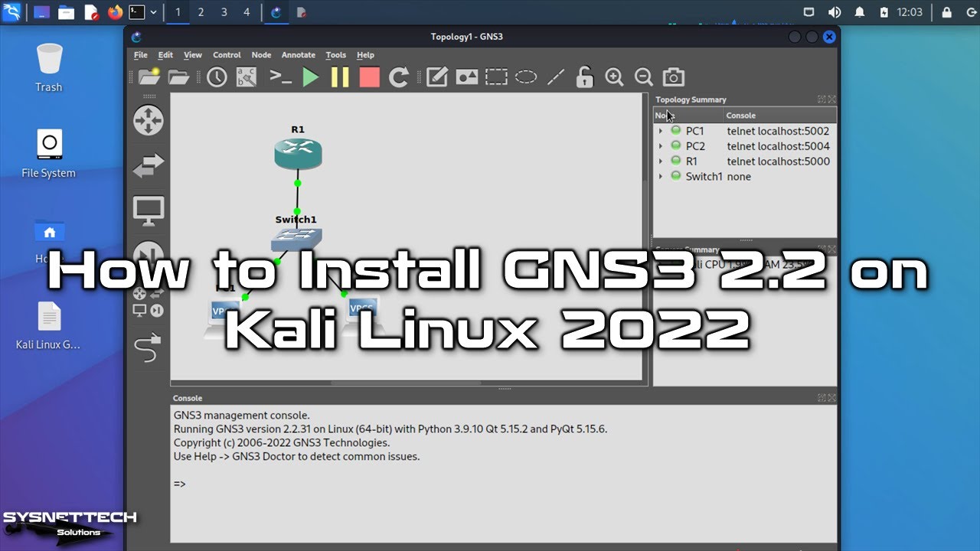Browse switches in the device sidebar
The width and height of the screenshot is (980, 551).
pyautogui.click(x=149, y=166)
